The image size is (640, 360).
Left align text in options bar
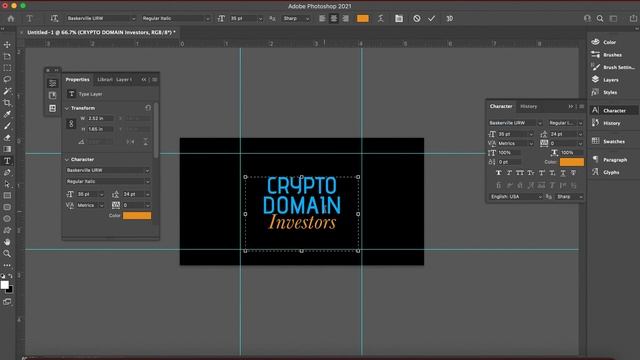click(x=322, y=18)
